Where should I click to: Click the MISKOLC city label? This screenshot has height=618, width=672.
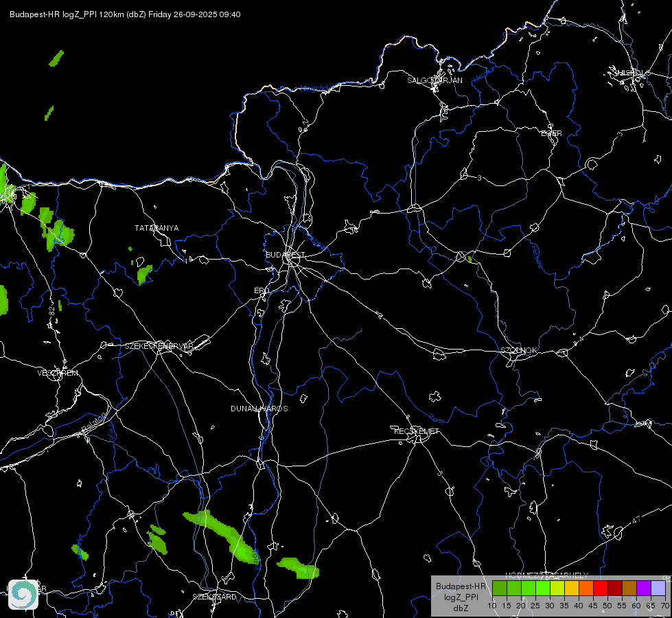click(632, 73)
